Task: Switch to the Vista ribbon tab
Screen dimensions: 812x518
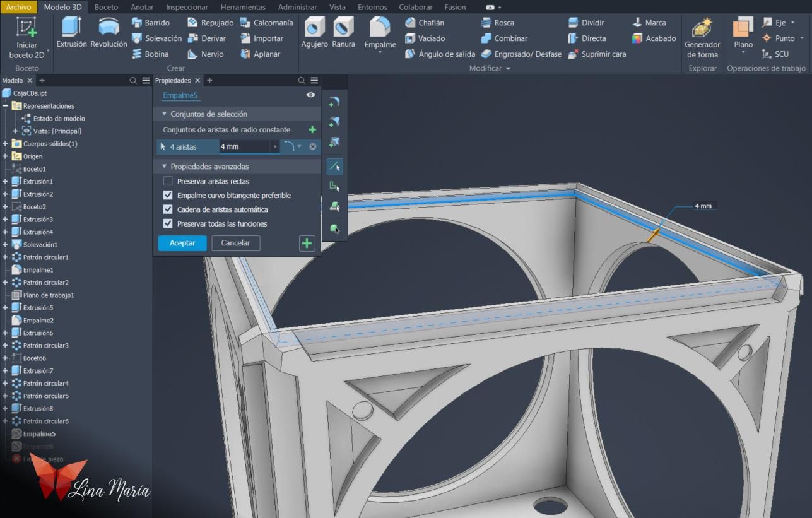Action: click(338, 7)
